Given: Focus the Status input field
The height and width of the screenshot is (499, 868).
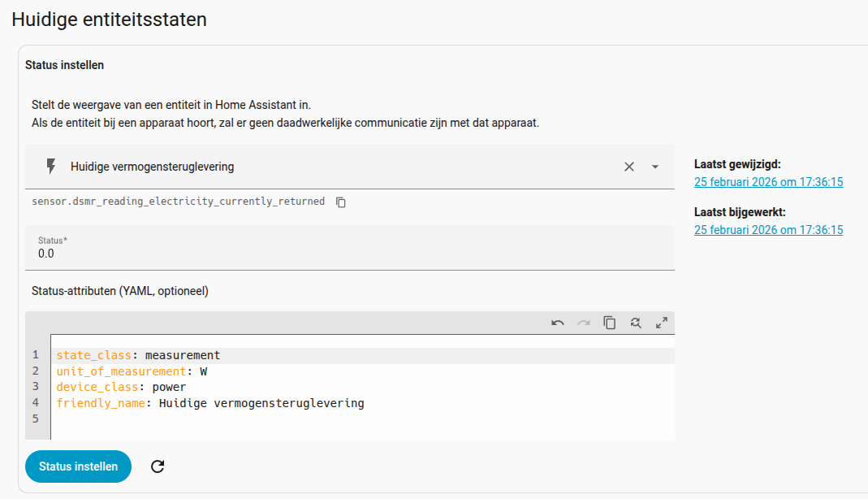Looking at the screenshot, I should tap(349, 254).
